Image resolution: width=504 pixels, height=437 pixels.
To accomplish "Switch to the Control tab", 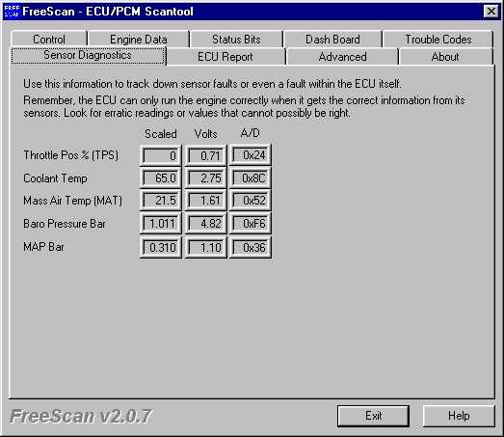I will [x=49, y=40].
